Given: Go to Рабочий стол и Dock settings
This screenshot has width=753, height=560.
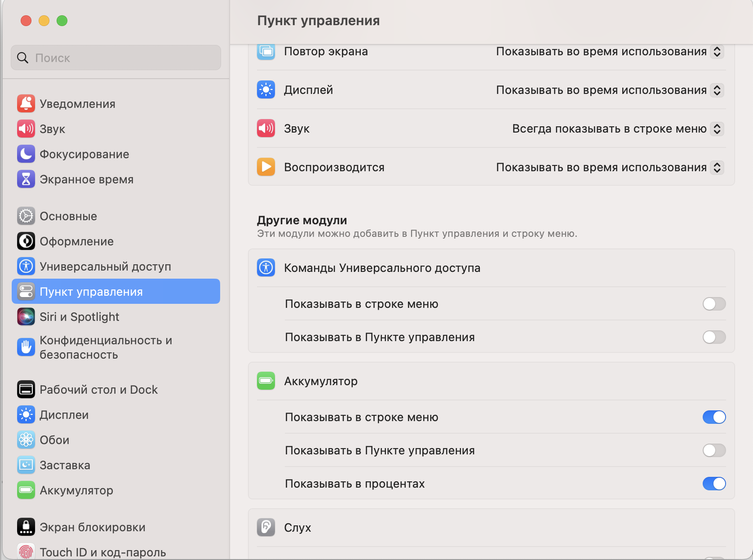Looking at the screenshot, I should 98,390.
